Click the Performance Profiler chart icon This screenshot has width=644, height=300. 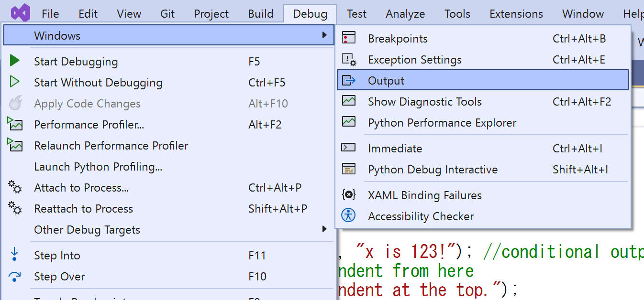[15, 124]
